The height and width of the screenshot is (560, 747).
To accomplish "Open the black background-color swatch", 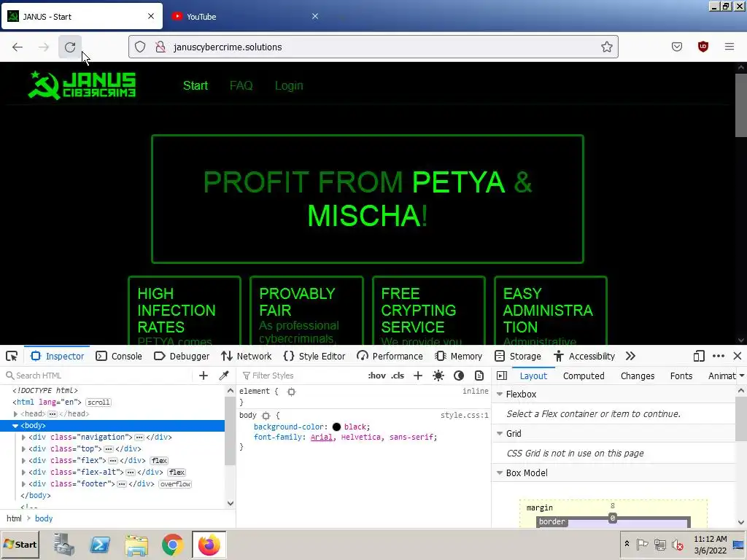I will click(336, 427).
